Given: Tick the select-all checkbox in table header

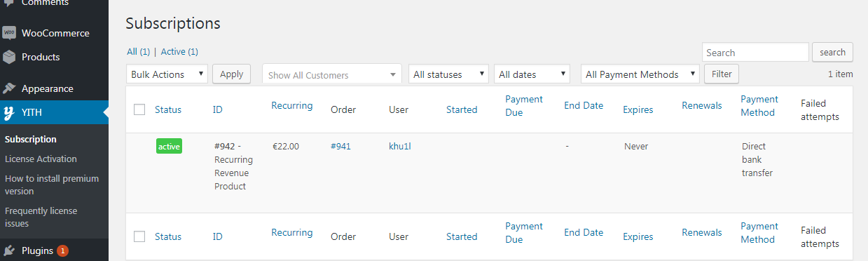Looking at the screenshot, I should point(139,109).
